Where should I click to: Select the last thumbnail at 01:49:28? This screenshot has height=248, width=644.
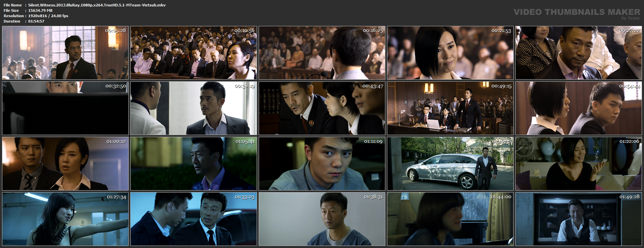click(579, 219)
